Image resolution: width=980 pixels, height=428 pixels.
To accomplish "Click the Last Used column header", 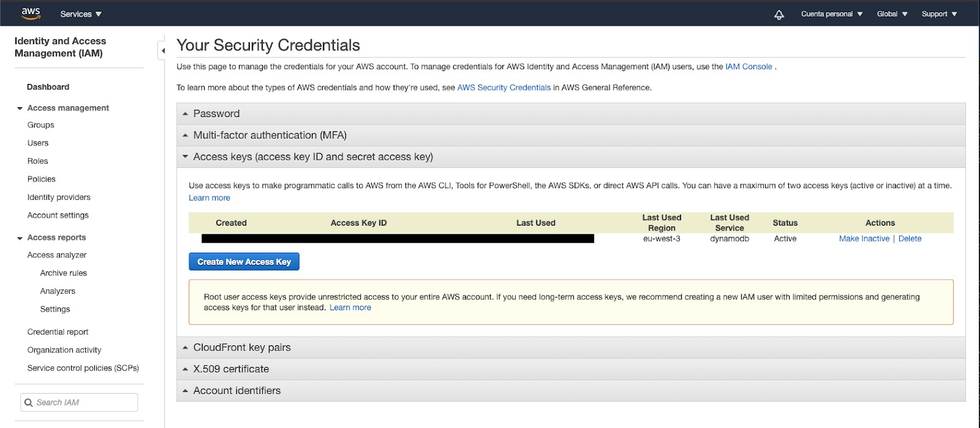I will pos(536,223).
